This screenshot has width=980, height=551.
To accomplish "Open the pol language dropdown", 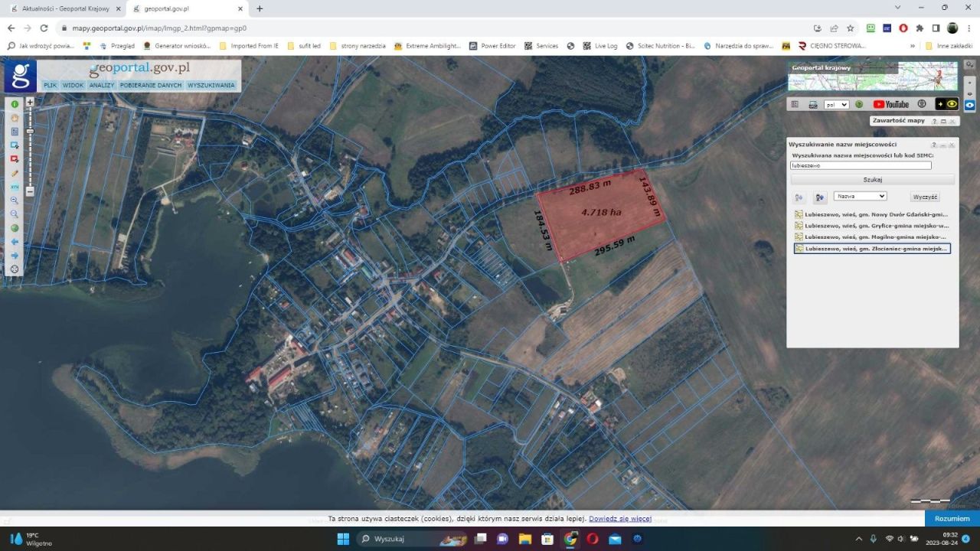I will point(836,104).
